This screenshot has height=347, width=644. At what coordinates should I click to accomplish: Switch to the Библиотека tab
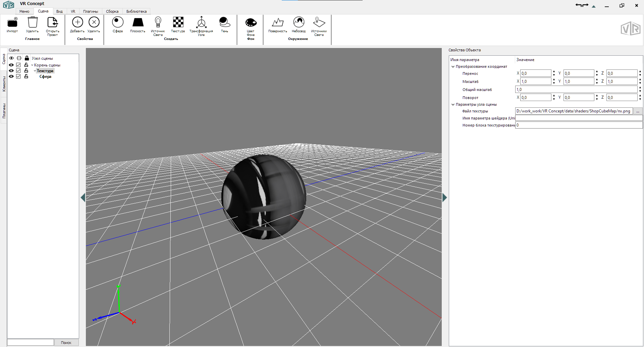[137, 11]
